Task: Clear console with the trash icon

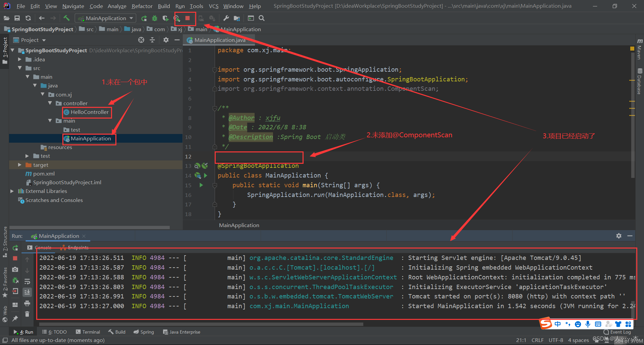Action: click(27, 314)
